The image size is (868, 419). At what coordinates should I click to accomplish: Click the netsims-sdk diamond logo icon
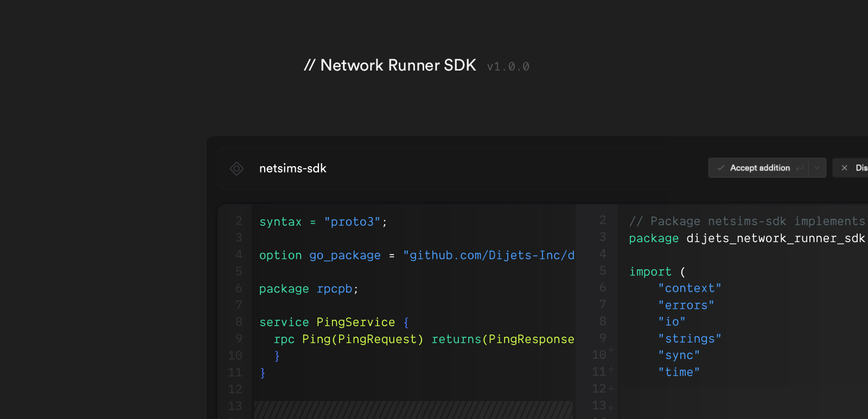tap(237, 169)
